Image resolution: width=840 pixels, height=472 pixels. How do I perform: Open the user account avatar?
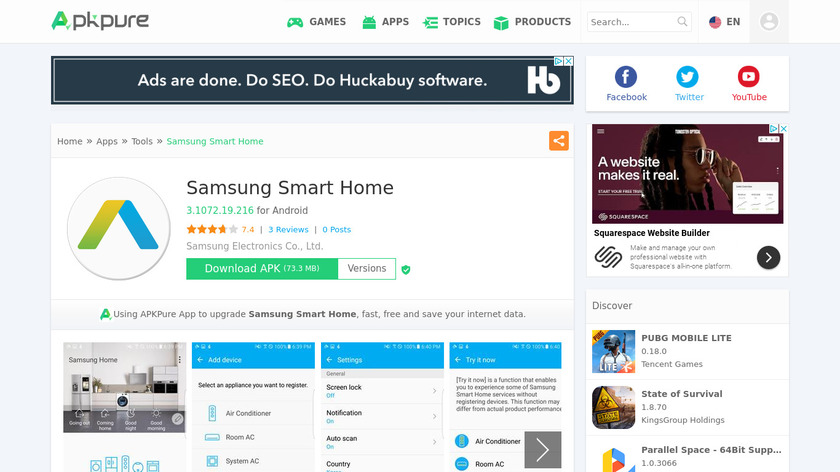tap(769, 21)
